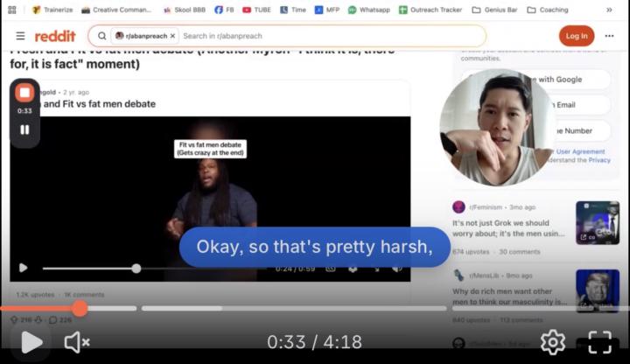Image resolution: width=630 pixels, height=364 pixels.
Task: Open the Genius Bar bookmarks folder
Action: (x=494, y=10)
